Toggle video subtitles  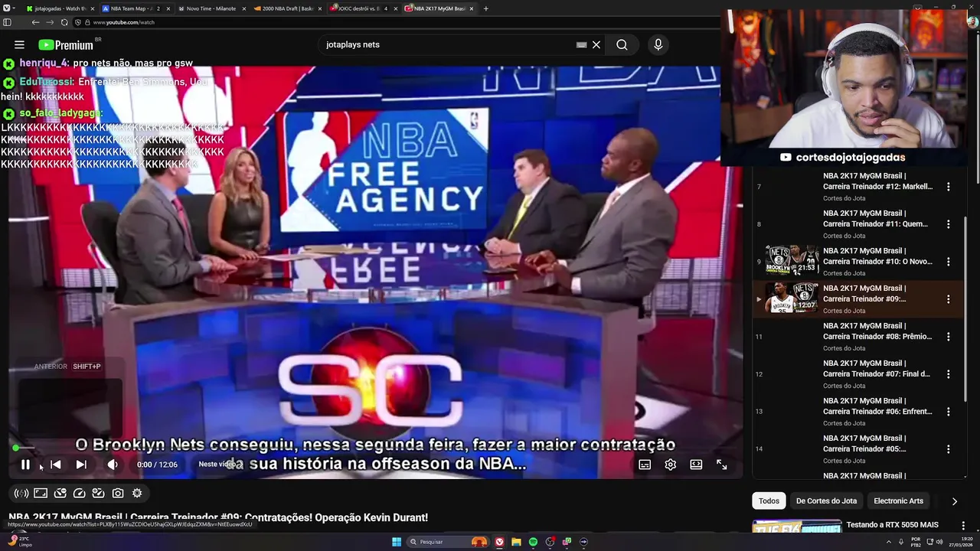pos(645,465)
